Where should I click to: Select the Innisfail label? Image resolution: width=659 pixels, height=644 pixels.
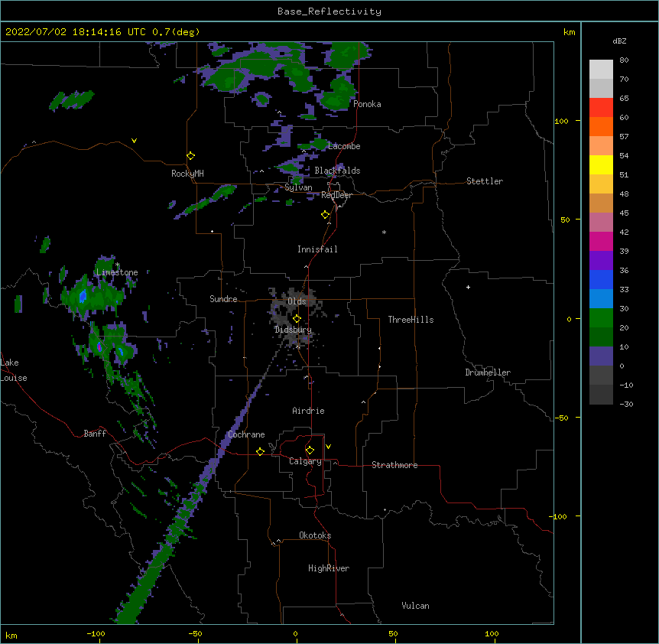coord(317,249)
